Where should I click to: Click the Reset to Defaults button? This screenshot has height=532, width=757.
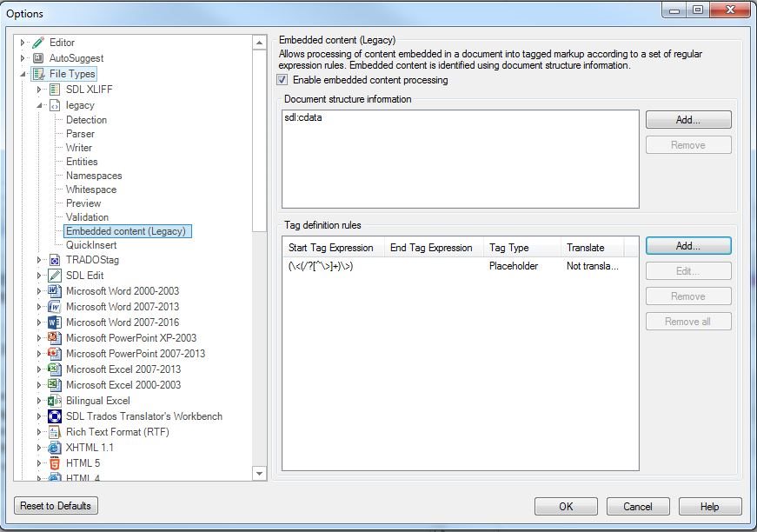56,505
